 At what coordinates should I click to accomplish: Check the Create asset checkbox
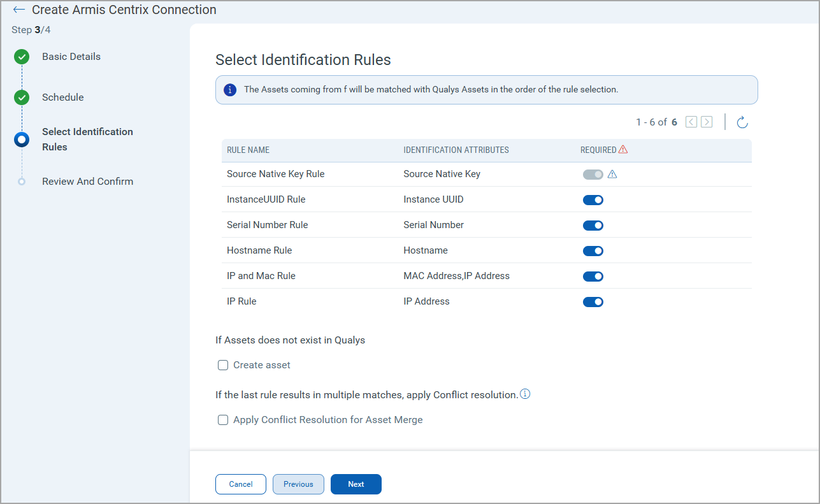223,365
